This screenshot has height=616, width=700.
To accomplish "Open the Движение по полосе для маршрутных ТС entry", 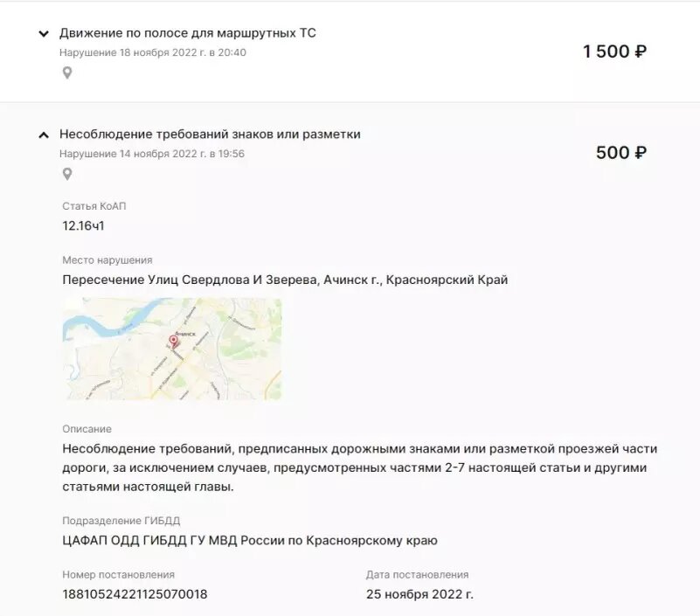I will [x=188, y=31].
